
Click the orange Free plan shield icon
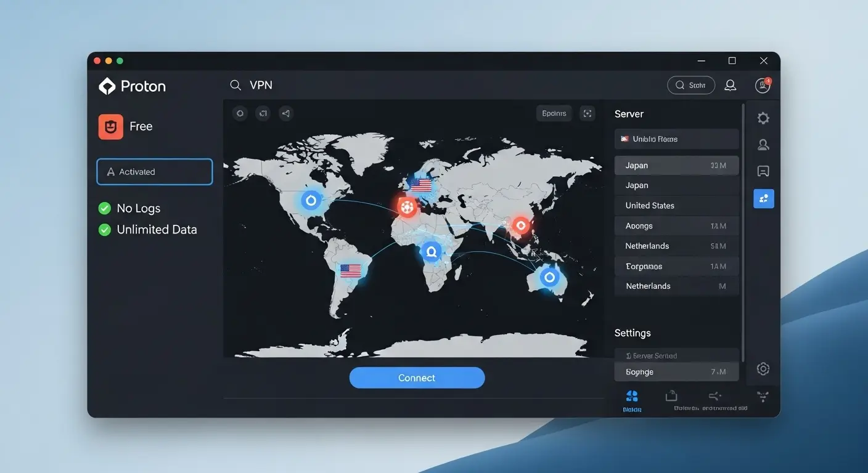click(111, 126)
